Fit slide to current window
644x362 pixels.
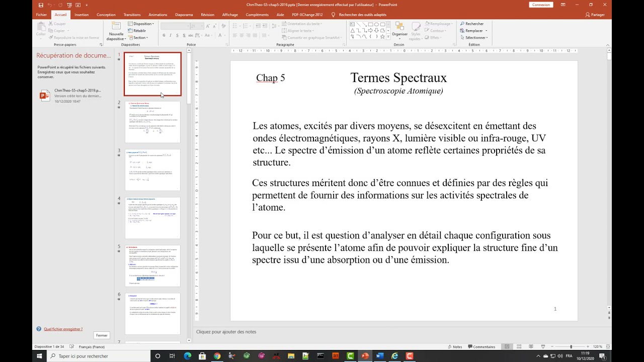tap(608, 346)
